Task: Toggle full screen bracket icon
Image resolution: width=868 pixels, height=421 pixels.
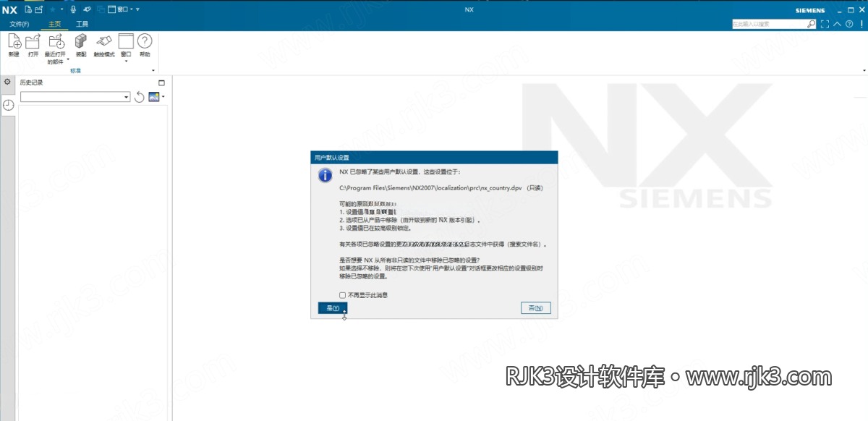Action: point(825,24)
